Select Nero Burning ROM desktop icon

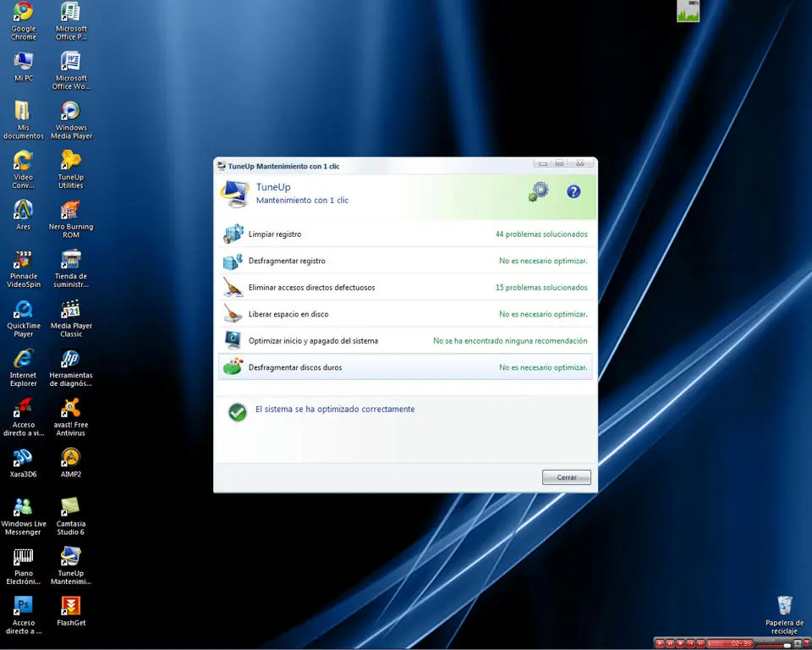coord(71,219)
